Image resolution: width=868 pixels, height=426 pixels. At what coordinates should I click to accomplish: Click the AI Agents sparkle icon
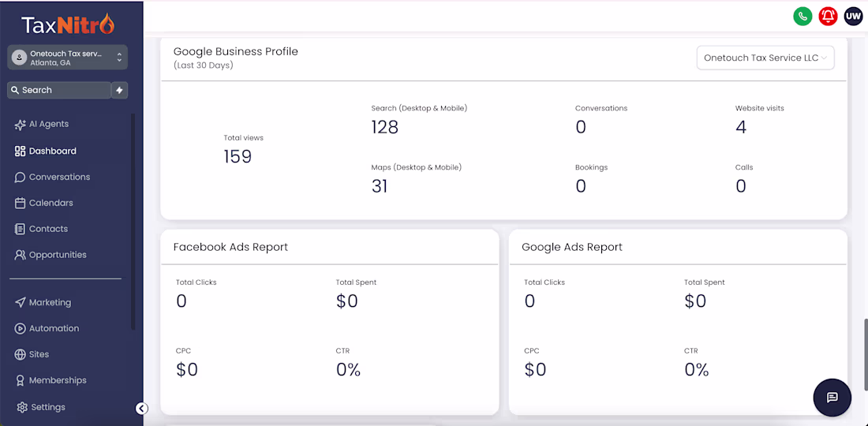click(x=20, y=125)
